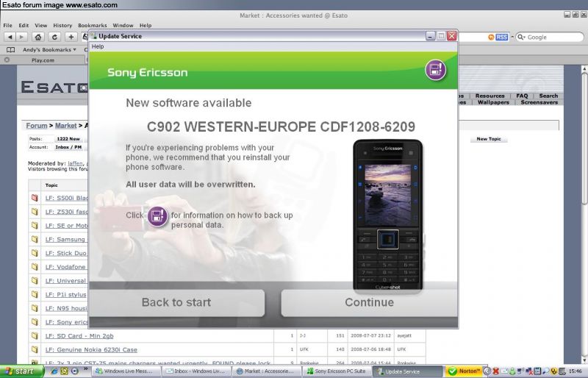The height and width of the screenshot is (378, 588).
Task: Click the browser's vertical scrollbar
Action: click(x=584, y=139)
